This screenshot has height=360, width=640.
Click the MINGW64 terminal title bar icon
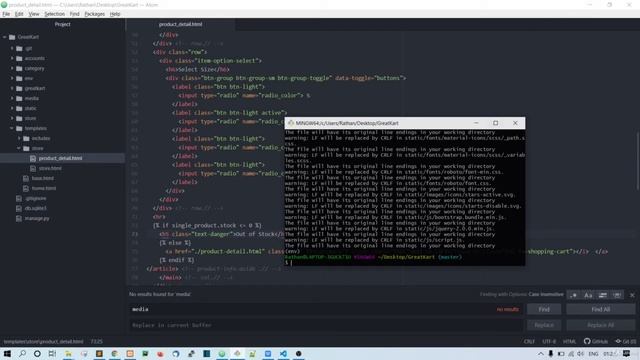point(291,123)
